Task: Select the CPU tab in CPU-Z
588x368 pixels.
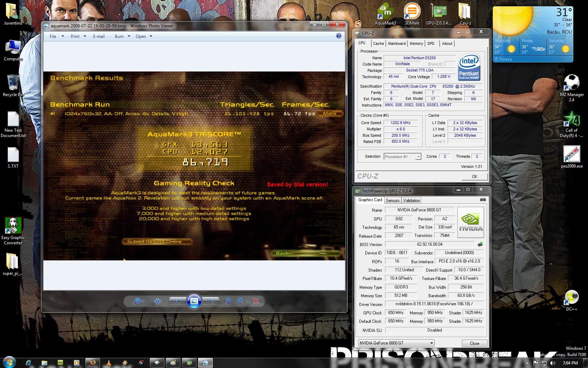Action: [362, 43]
